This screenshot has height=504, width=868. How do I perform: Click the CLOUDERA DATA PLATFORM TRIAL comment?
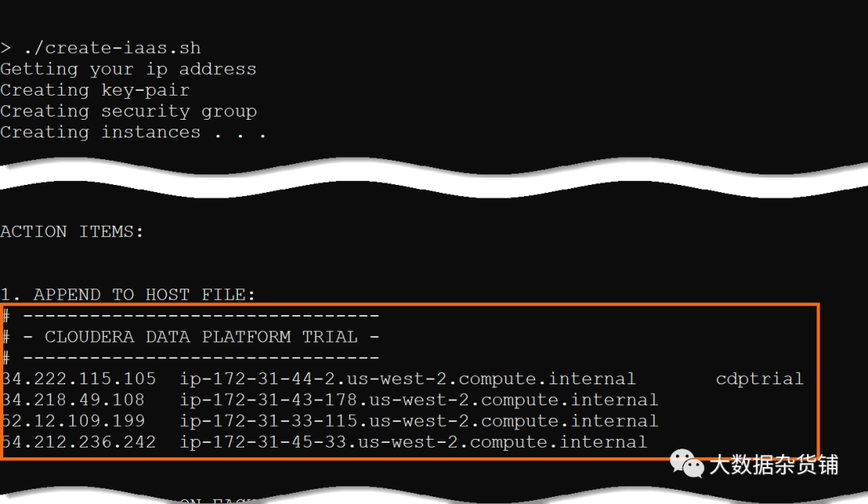(x=191, y=337)
